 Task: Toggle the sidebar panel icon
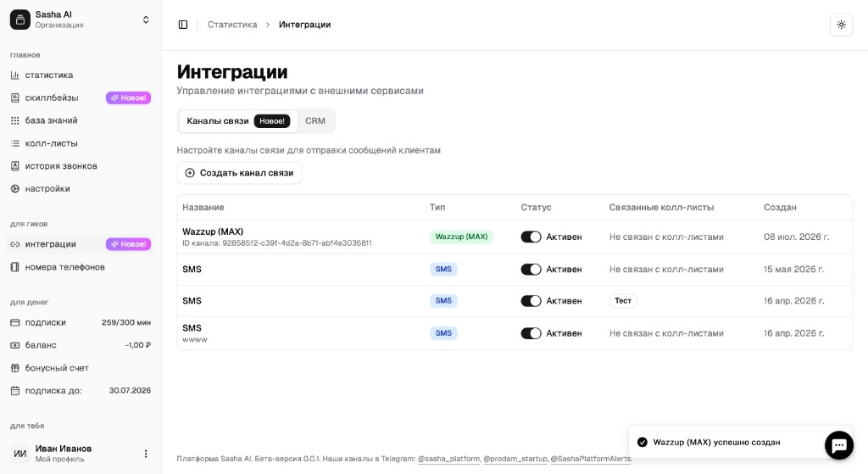pyautogui.click(x=183, y=25)
